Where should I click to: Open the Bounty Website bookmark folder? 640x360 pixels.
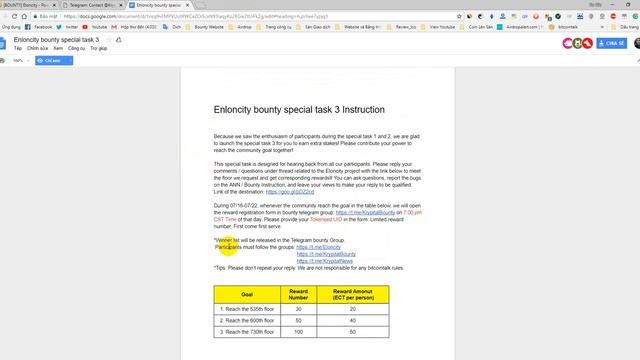pos(204,27)
